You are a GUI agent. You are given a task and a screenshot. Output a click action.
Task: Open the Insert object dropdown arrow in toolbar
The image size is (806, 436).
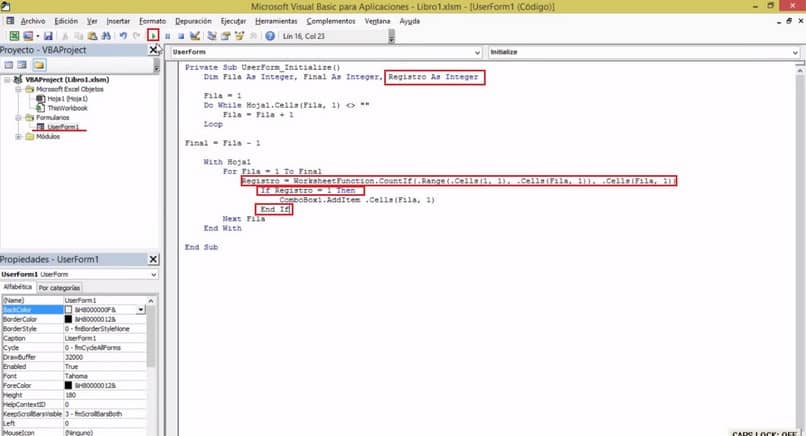coord(38,36)
